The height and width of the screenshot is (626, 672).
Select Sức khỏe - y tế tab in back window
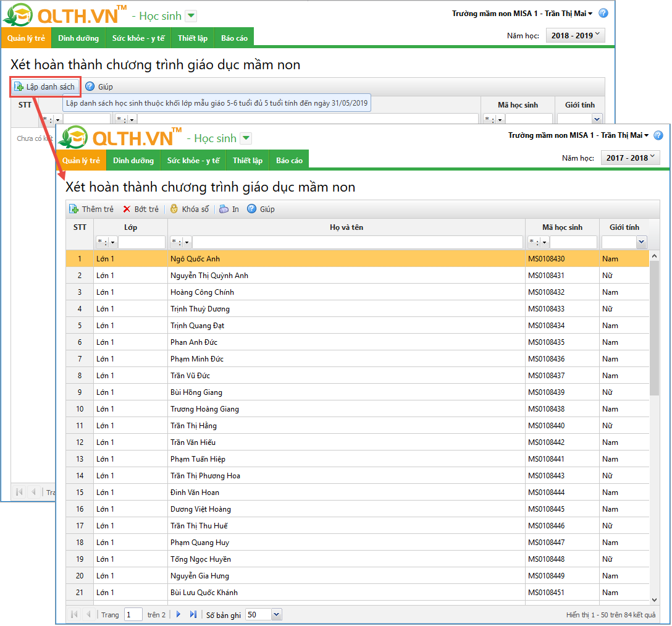click(138, 38)
